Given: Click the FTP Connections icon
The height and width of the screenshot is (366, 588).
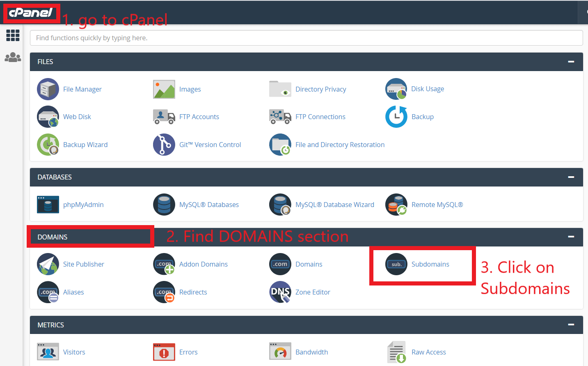Looking at the screenshot, I should point(280,117).
